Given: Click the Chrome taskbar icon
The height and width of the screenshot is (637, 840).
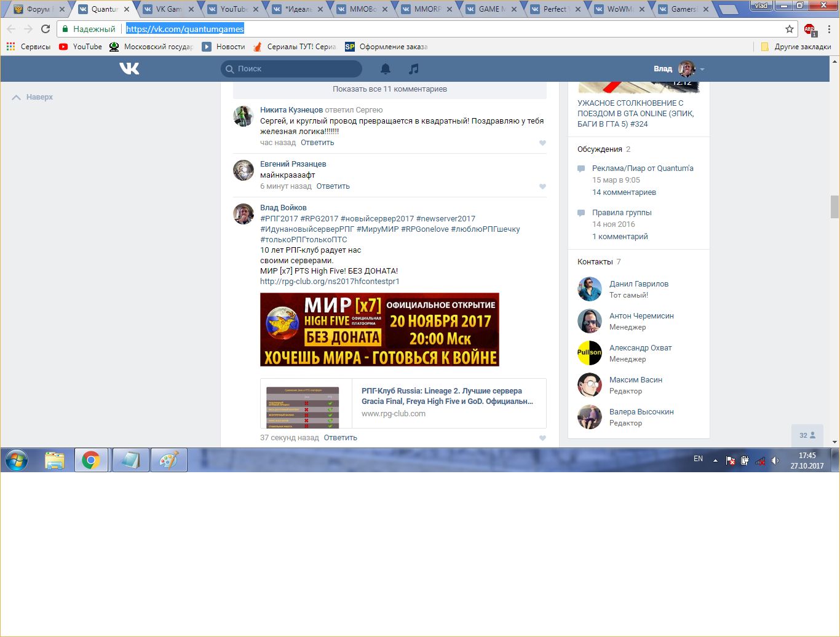Looking at the screenshot, I should coord(92,460).
